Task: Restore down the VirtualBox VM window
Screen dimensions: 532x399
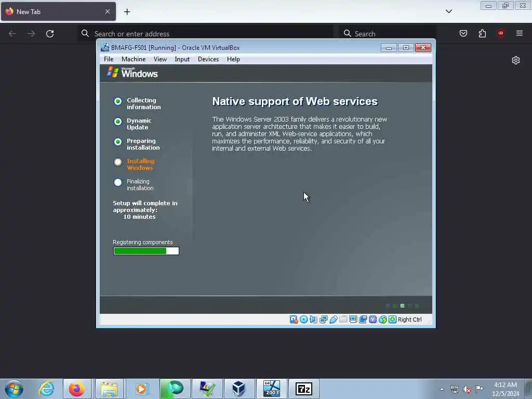Action: (406, 47)
